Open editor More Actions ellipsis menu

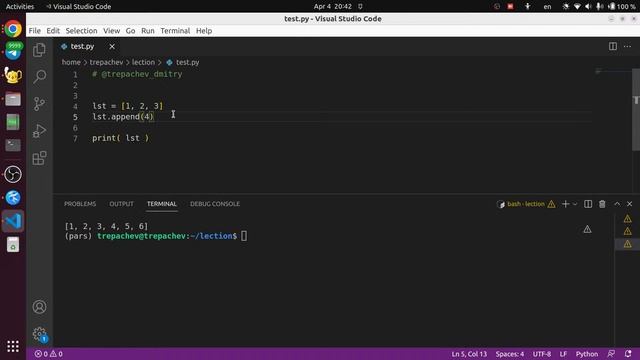[627, 47]
